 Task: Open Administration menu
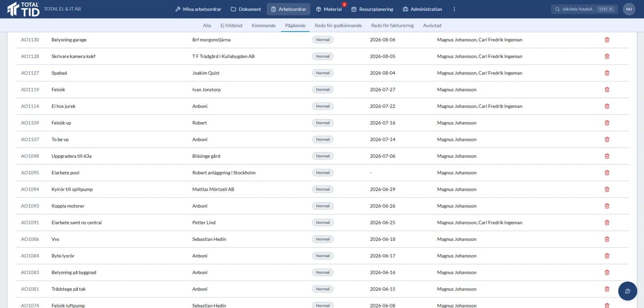pyautogui.click(x=423, y=9)
